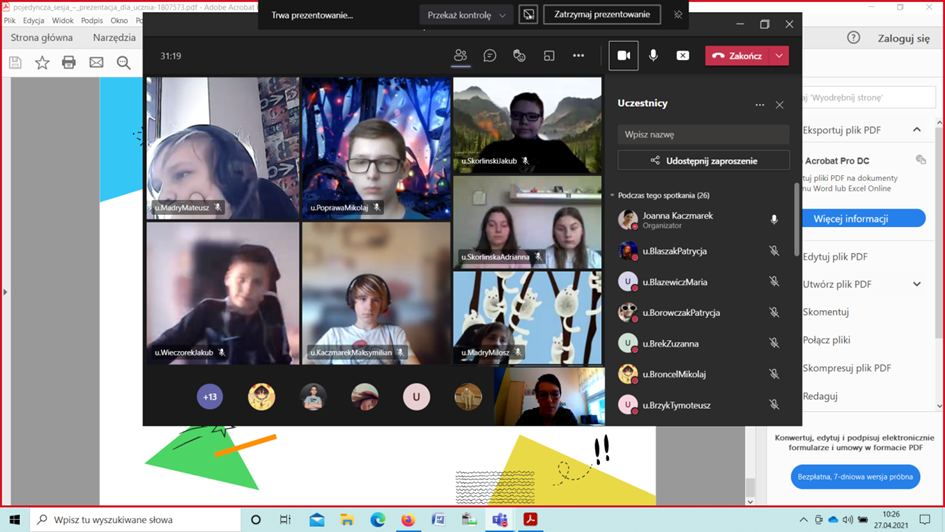The image size is (945, 532).
Task: Open Skompresuj plik PDF tool
Action: tap(846, 368)
